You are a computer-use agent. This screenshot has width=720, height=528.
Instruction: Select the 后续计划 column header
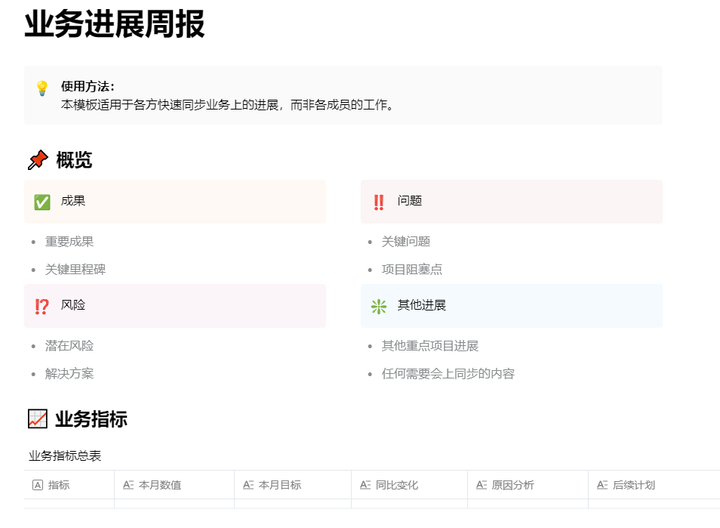tap(654, 485)
